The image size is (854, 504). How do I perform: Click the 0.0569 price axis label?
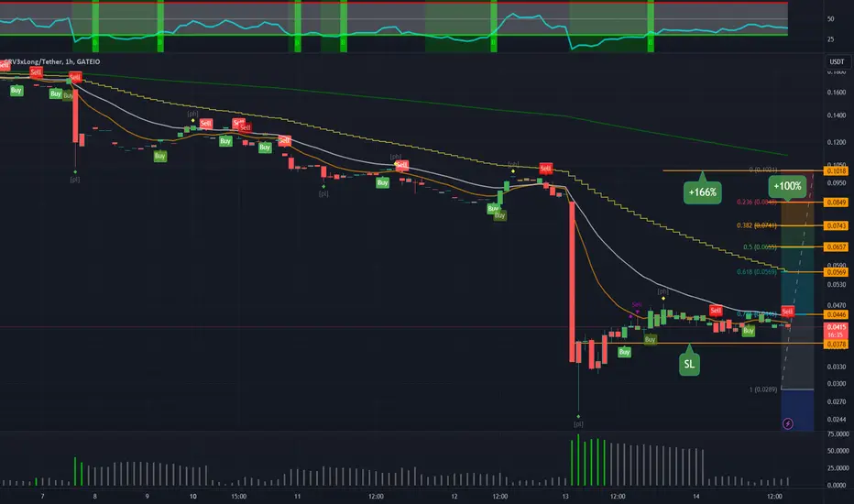[x=836, y=272]
